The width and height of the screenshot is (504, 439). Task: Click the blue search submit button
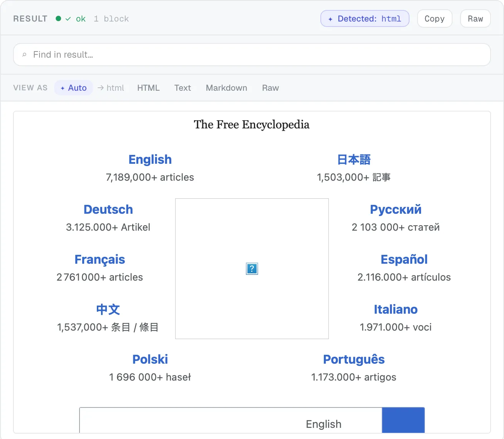click(403, 420)
